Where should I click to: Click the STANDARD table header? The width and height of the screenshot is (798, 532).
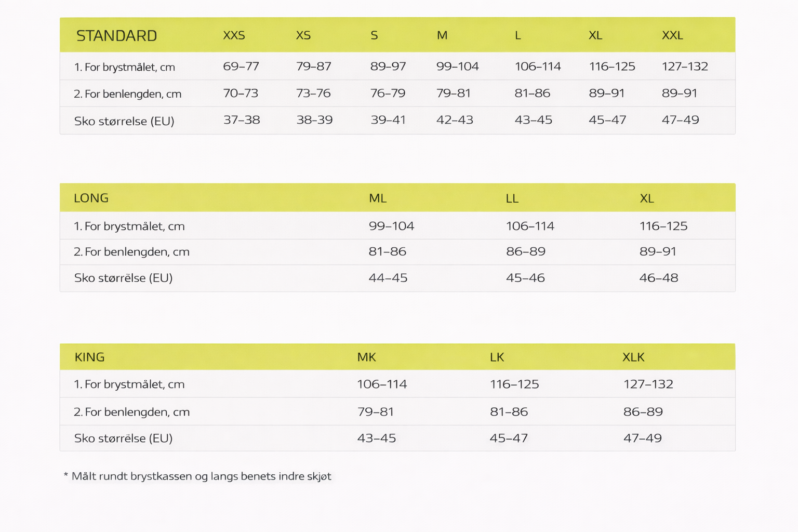click(116, 35)
